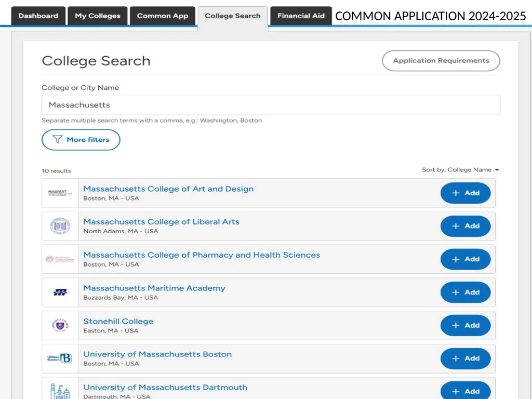Add Massachusetts Maritime Academy
The image size is (532, 399).
pyautogui.click(x=465, y=292)
